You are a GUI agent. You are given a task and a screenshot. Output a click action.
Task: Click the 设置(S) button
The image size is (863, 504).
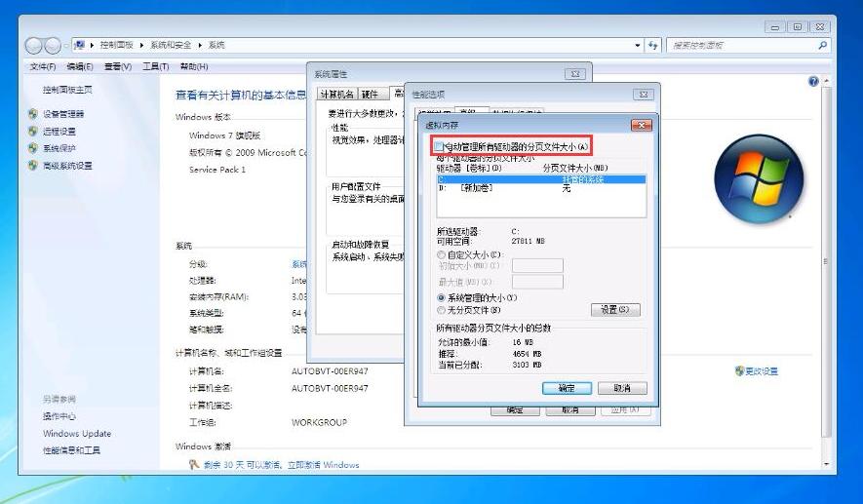pos(615,310)
